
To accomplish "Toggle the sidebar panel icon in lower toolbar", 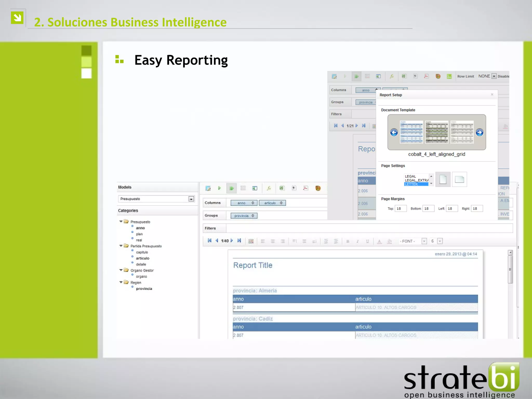I will click(255, 188).
